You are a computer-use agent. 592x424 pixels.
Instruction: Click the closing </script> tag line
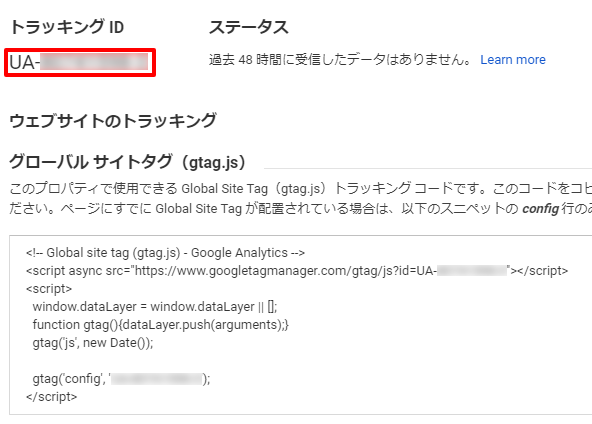pos(52,397)
